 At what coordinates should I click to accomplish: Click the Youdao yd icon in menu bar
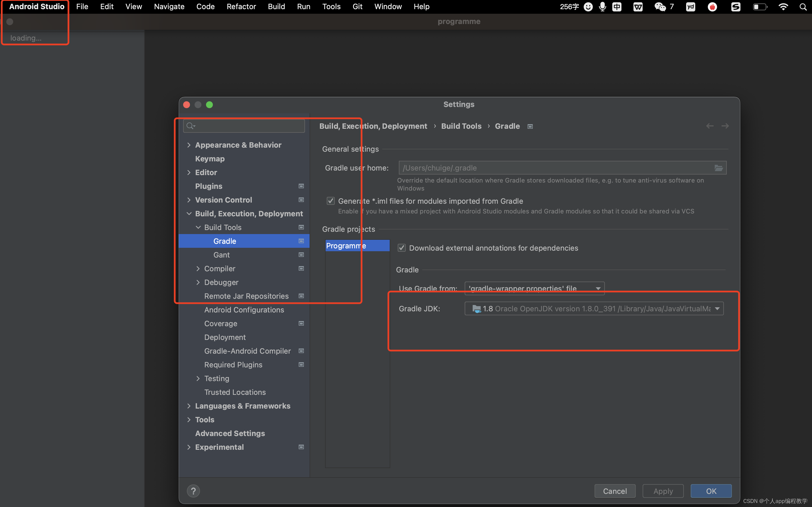point(690,7)
